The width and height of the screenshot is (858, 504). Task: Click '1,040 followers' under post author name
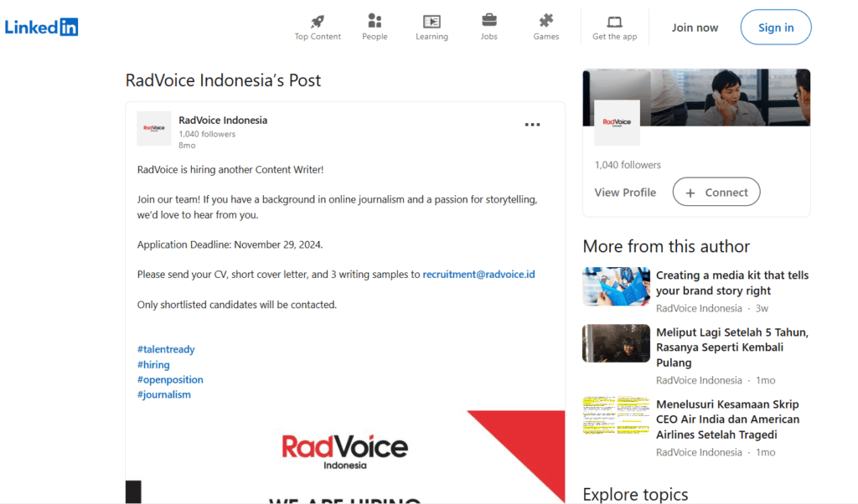207,134
